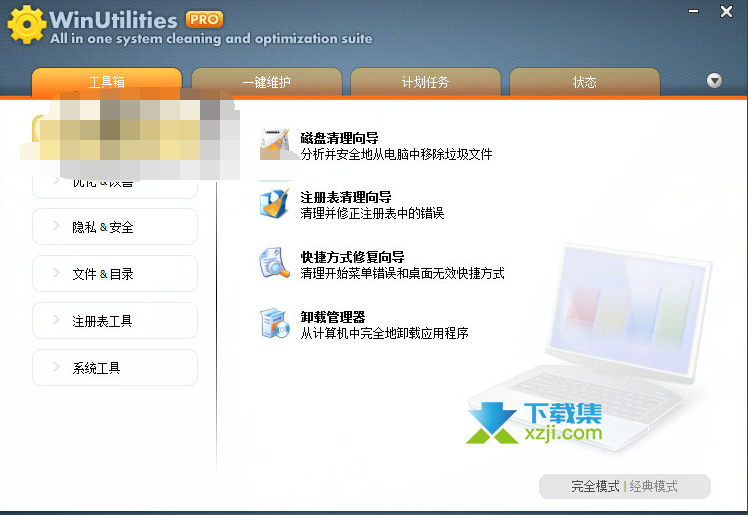Click the 卸载管理器 title
748x515 pixels.
[x=333, y=317]
